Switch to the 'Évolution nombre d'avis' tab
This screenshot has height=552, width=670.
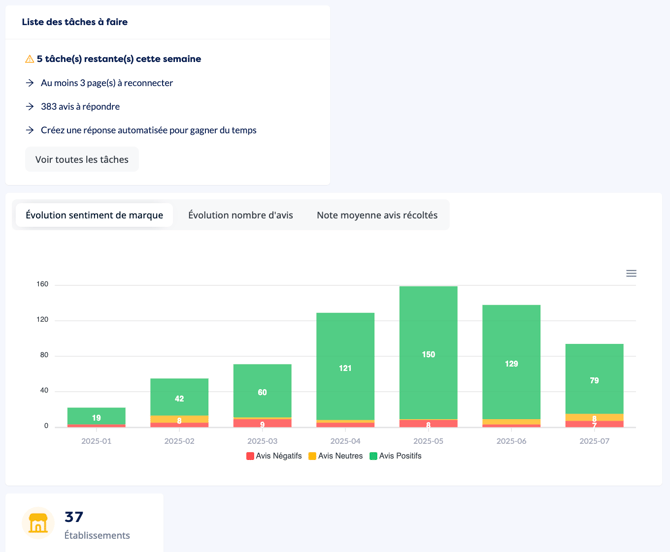tap(241, 215)
